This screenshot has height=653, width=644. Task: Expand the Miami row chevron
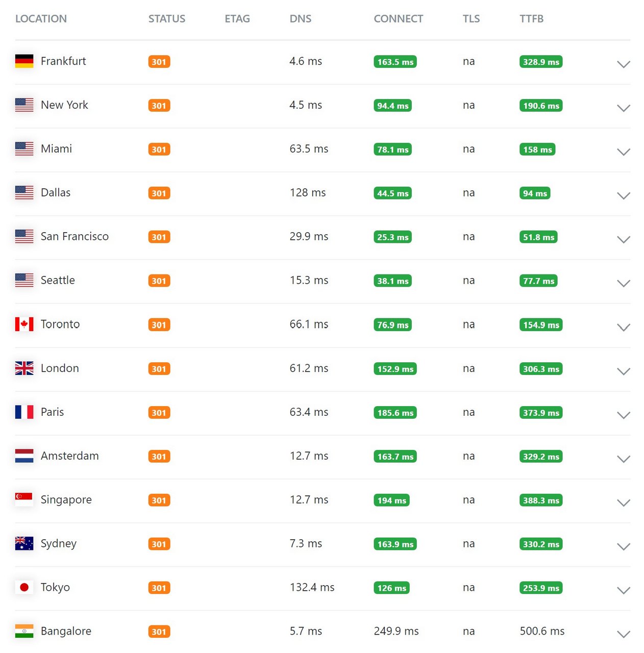coord(623,152)
